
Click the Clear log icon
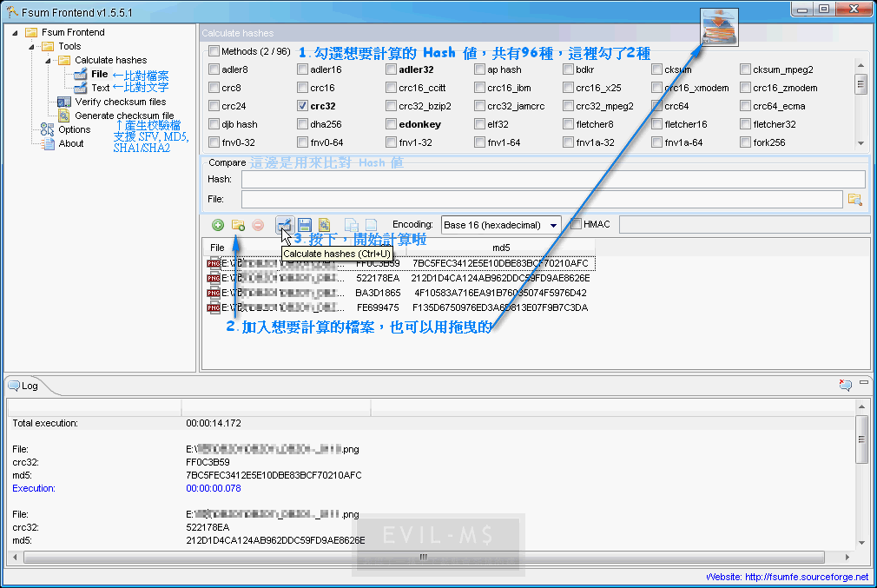click(x=845, y=385)
